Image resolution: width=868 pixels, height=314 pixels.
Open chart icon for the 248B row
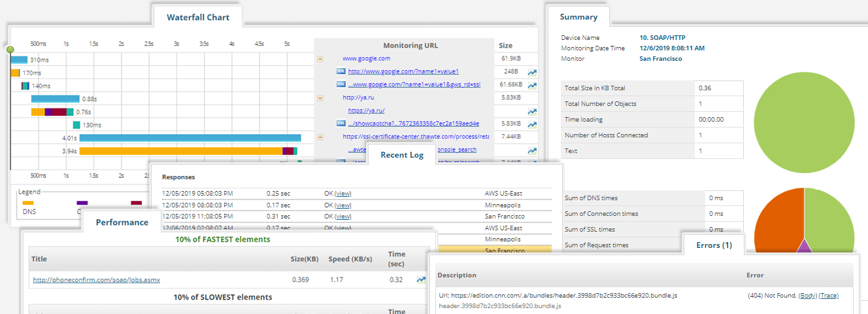pyautogui.click(x=533, y=72)
